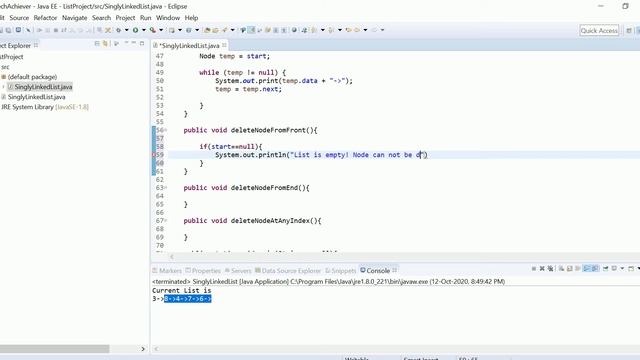Place cursor on 'Node temp = start;' line 47

tap(234, 56)
